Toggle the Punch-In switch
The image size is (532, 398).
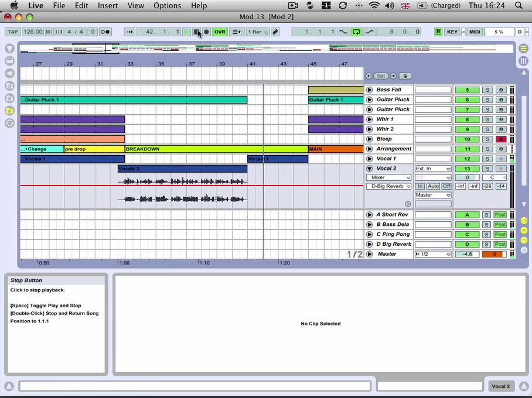click(343, 32)
